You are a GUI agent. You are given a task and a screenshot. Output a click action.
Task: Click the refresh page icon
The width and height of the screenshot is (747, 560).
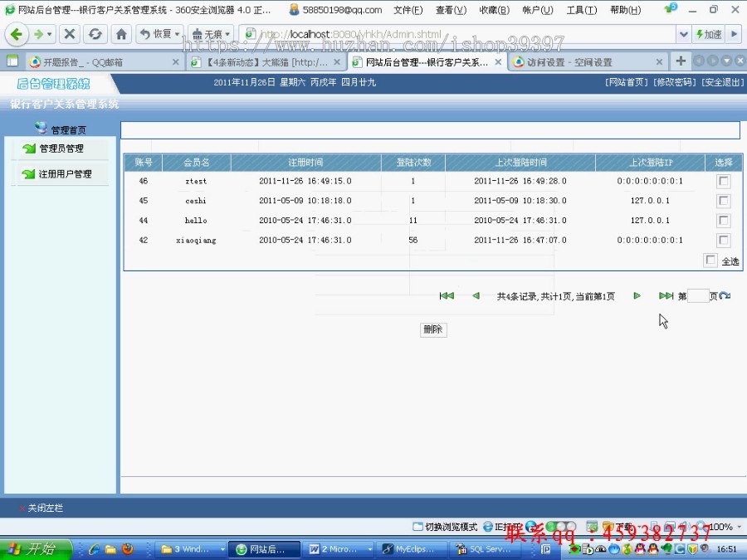pos(95,34)
